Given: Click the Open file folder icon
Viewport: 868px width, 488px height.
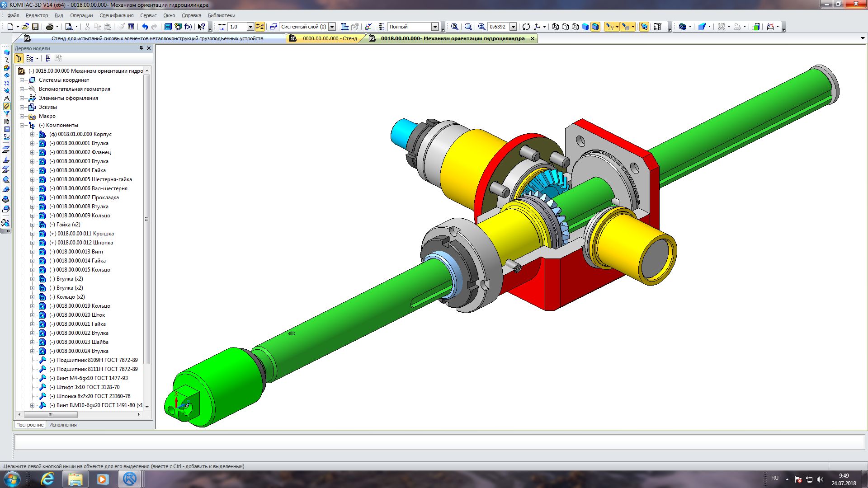Looking at the screenshot, I should click(x=25, y=27).
